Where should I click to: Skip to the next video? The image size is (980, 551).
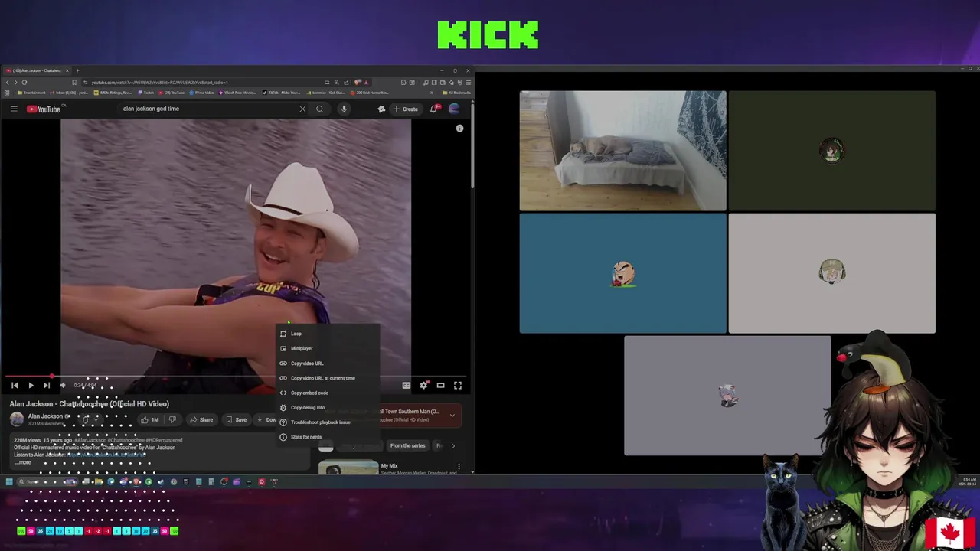47,386
